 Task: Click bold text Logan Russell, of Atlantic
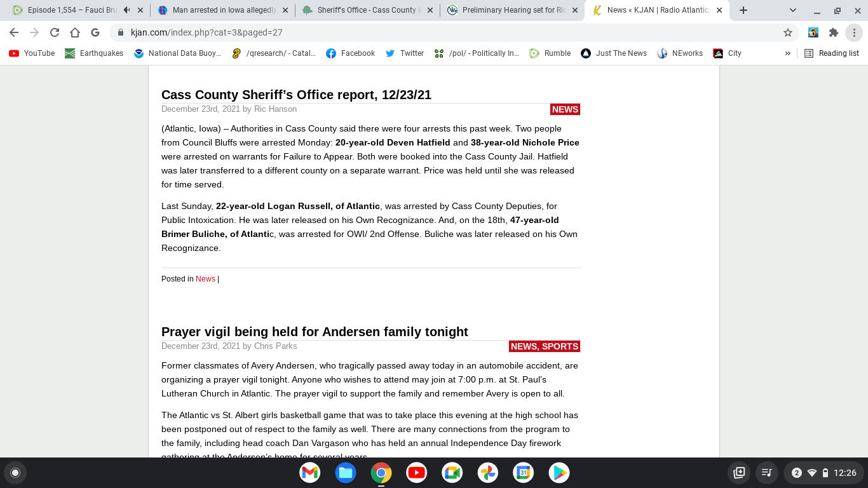coord(324,206)
